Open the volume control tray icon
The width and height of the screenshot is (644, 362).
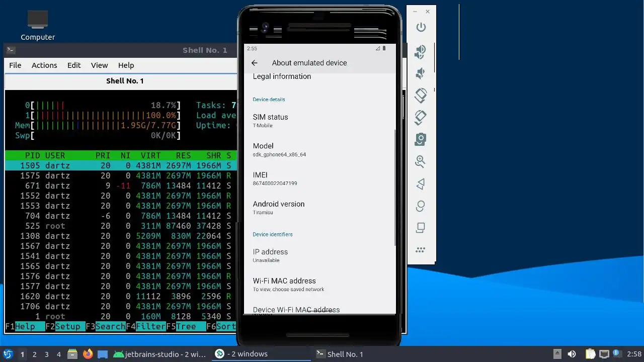(572, 354)
